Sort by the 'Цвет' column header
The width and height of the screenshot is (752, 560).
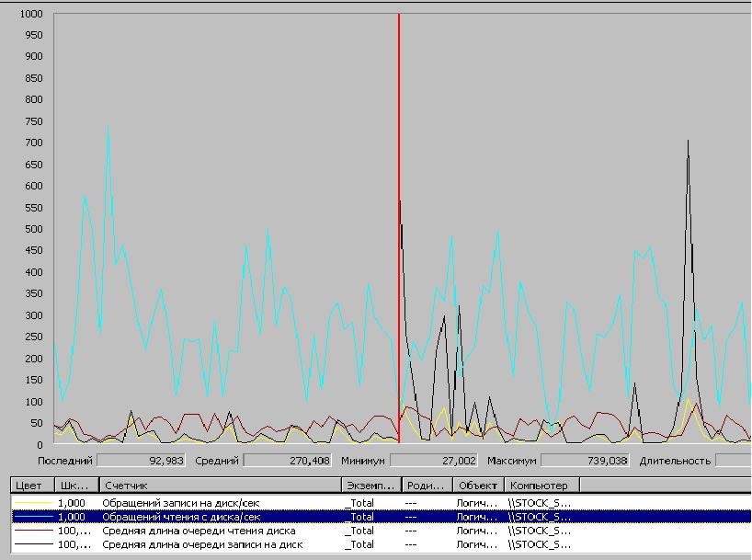[x=29, y=485]
